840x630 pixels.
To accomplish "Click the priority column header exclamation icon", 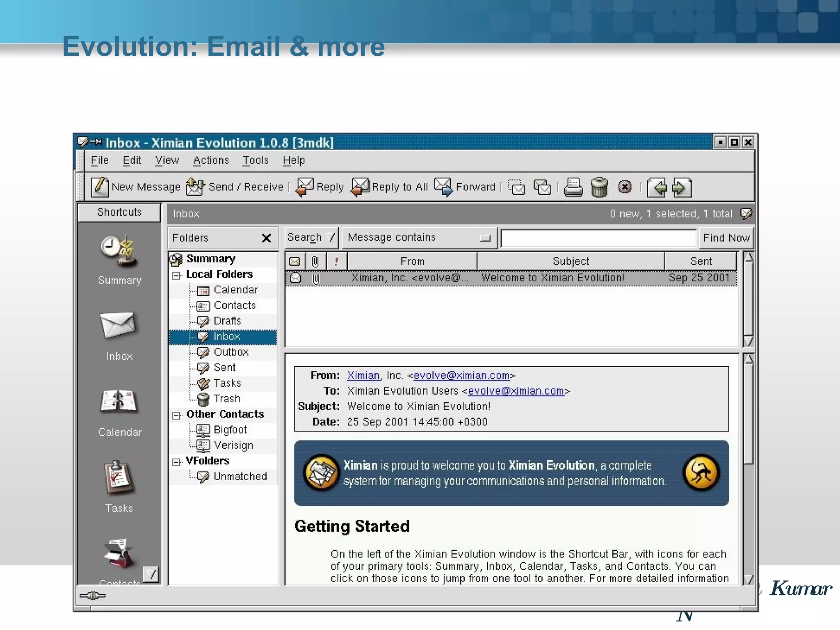I will pyautogui.click(x=337, y=261).
